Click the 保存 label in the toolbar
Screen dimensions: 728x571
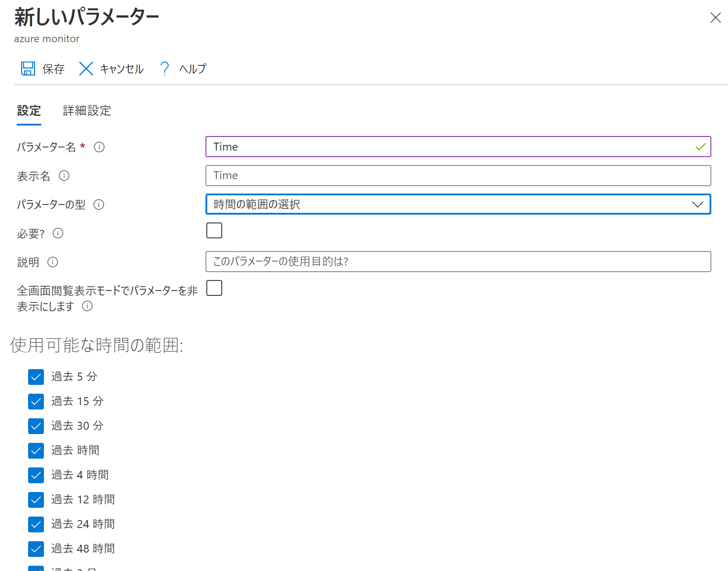point(54,69)
